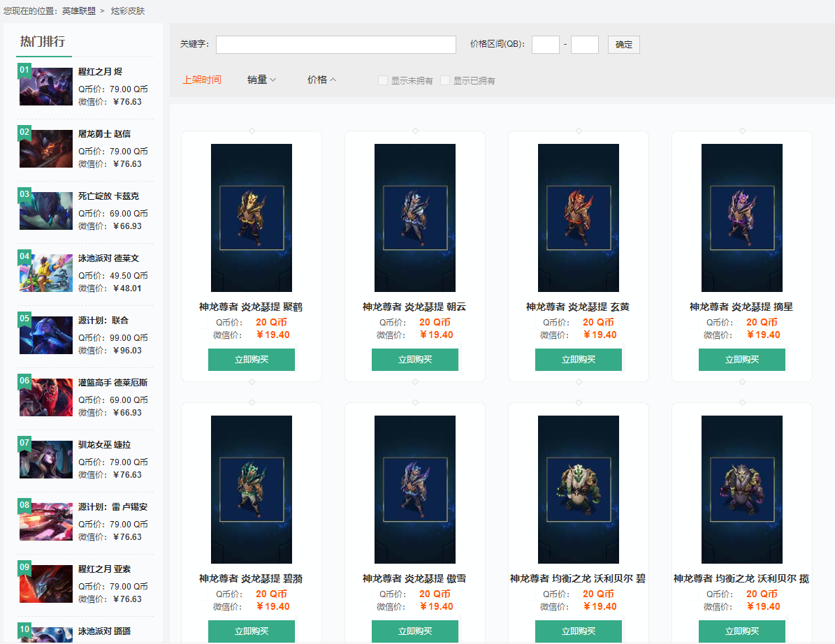The image size is (835, 644).
Task: Open the 炎龙瑟提 聚鹤 preview image
Action: pyautogui.click(x=252, y=218)
